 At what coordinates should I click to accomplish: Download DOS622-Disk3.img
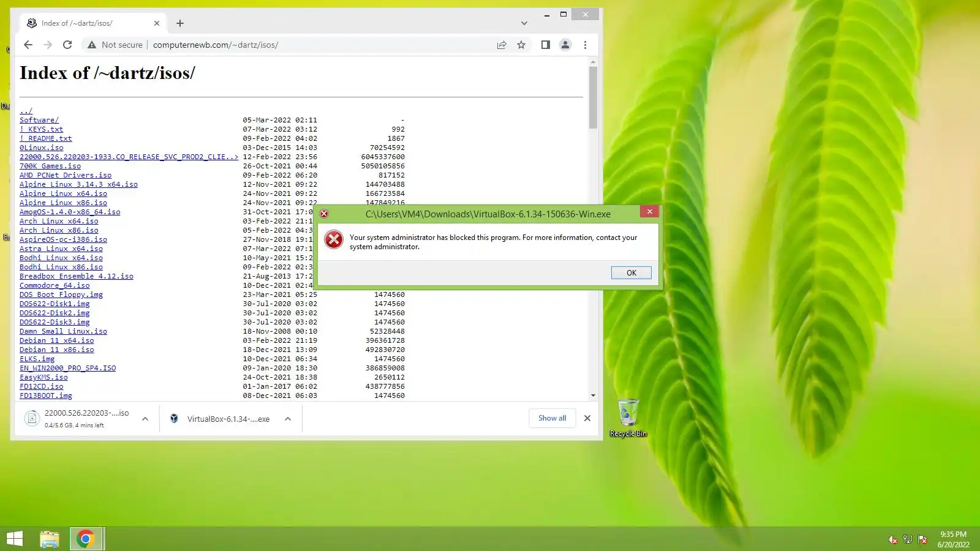coord(55,322)
